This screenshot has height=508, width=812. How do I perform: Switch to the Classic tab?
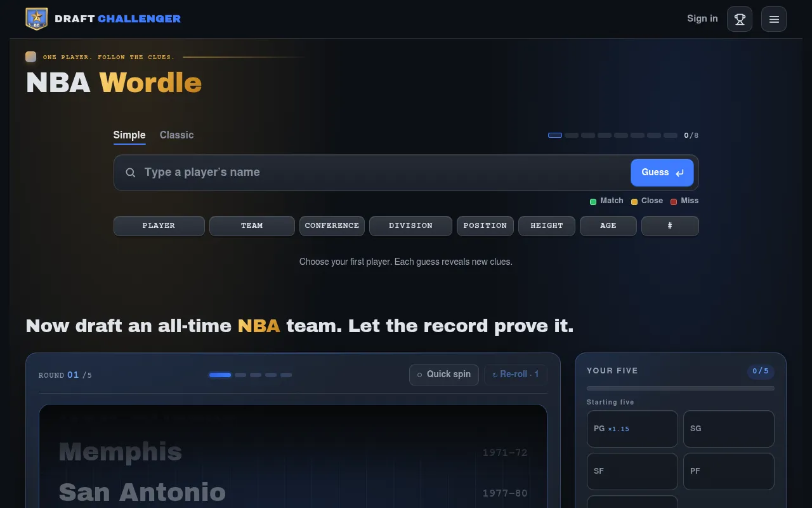coord(176,135)
